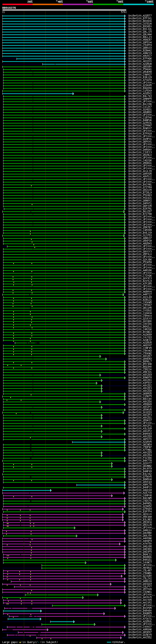Select the label UniRef100_Q1HQS1
The height and width of the screenshot is (644, 156).
[x=140, y=109]
